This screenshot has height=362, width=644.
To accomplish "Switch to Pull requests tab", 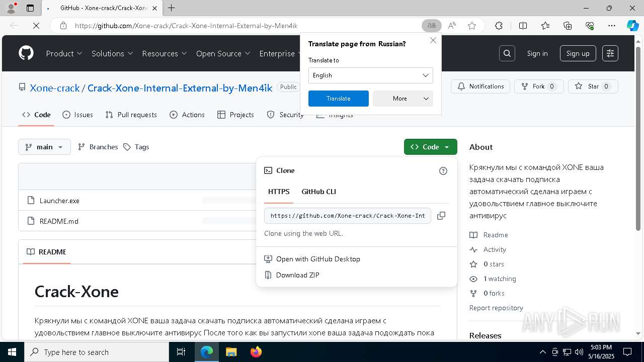I will click(131, 115).
